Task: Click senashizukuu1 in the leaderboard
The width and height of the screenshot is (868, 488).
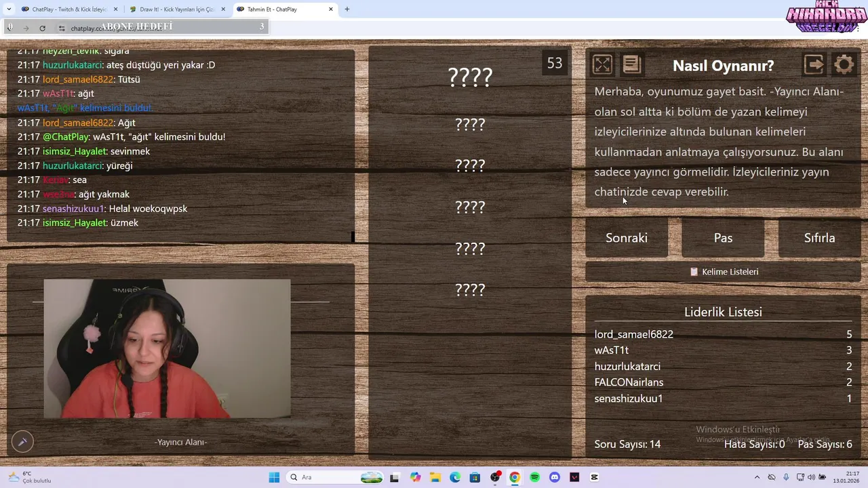Action: coord(629,399)
